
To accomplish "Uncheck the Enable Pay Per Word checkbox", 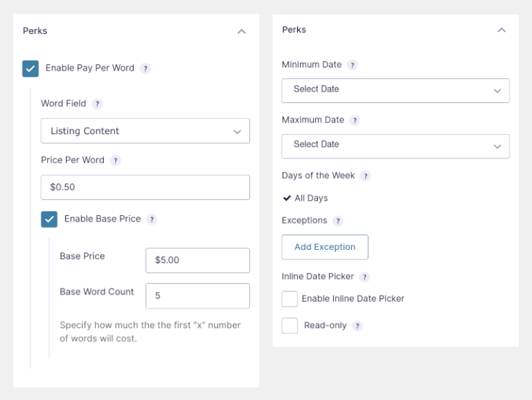I will [x=30, y=69].
